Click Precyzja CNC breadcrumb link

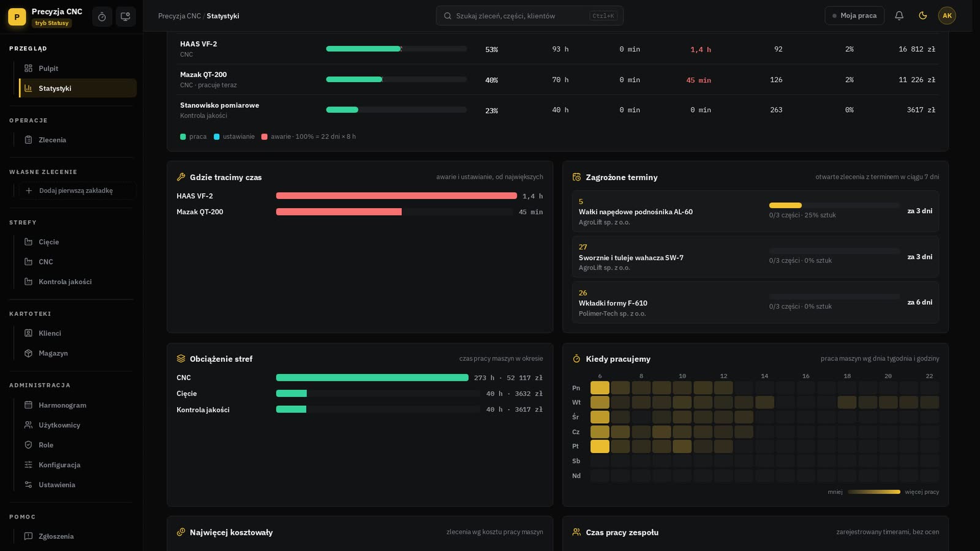pos(179,16)
